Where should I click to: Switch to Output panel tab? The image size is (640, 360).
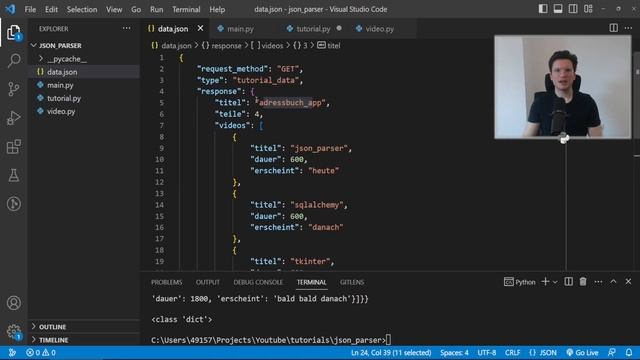(208, 282)
